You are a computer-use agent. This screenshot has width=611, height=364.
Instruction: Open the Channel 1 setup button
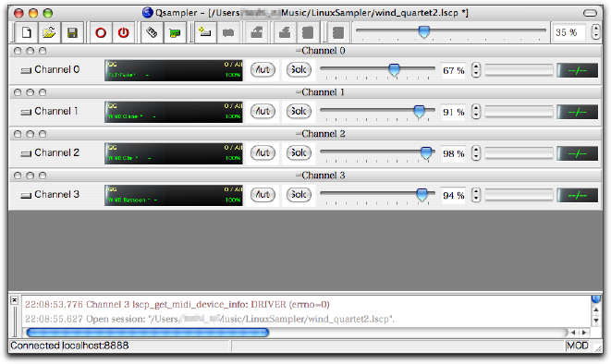pyautogui.click(x=50, y=112)
